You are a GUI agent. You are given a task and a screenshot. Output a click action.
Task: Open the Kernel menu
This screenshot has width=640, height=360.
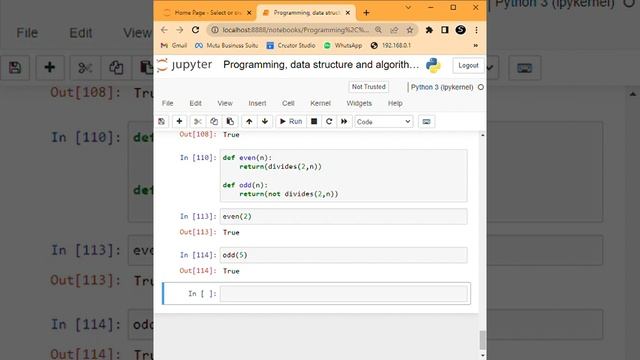[x=320, y=103]
